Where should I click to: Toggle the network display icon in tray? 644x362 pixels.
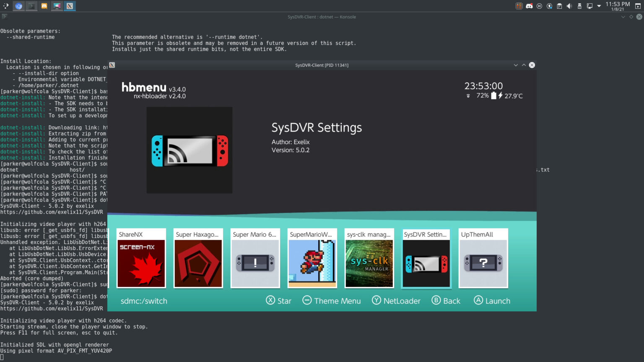[x=589, y=6]
